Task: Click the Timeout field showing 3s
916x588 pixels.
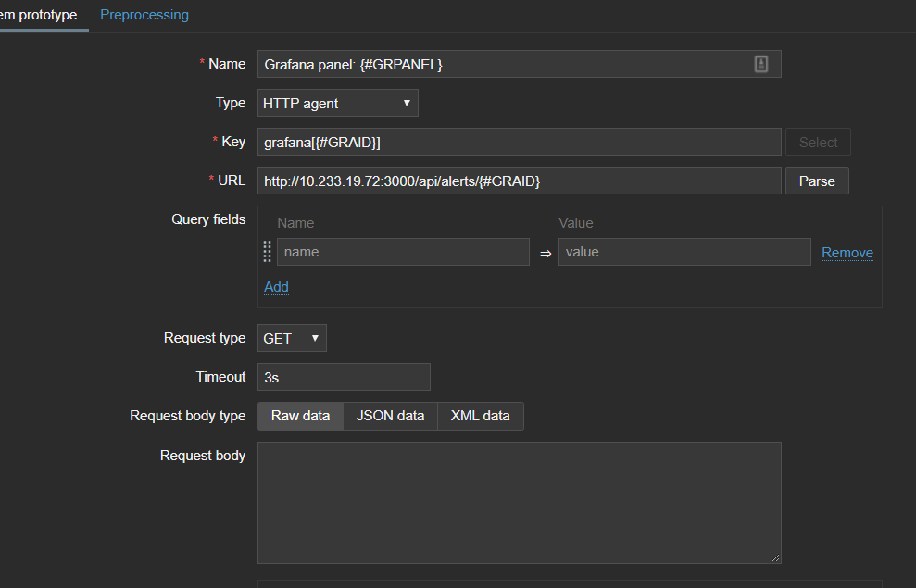Action: [344, 377]
